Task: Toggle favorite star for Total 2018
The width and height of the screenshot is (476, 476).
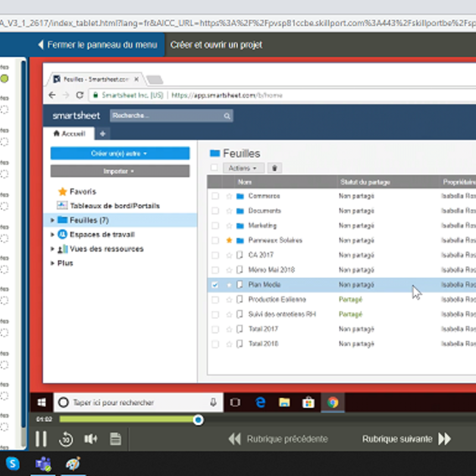Action: click(x=229, y=344)
